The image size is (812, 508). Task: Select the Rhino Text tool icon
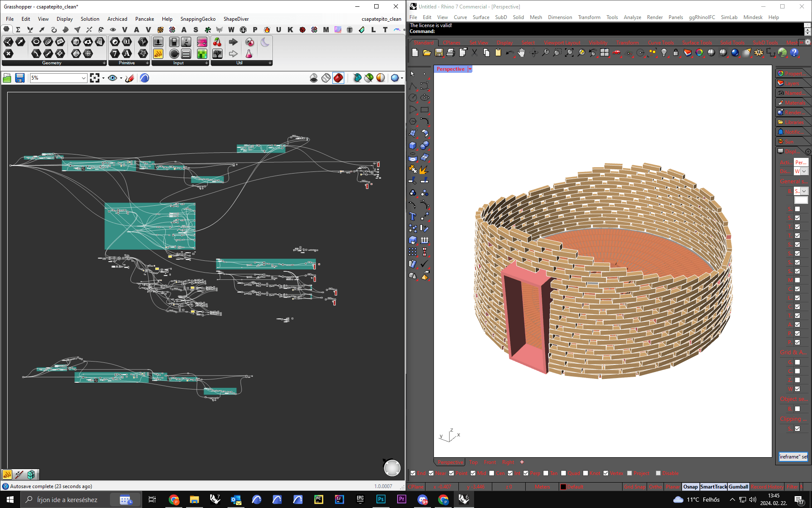(x=413, y=216)
